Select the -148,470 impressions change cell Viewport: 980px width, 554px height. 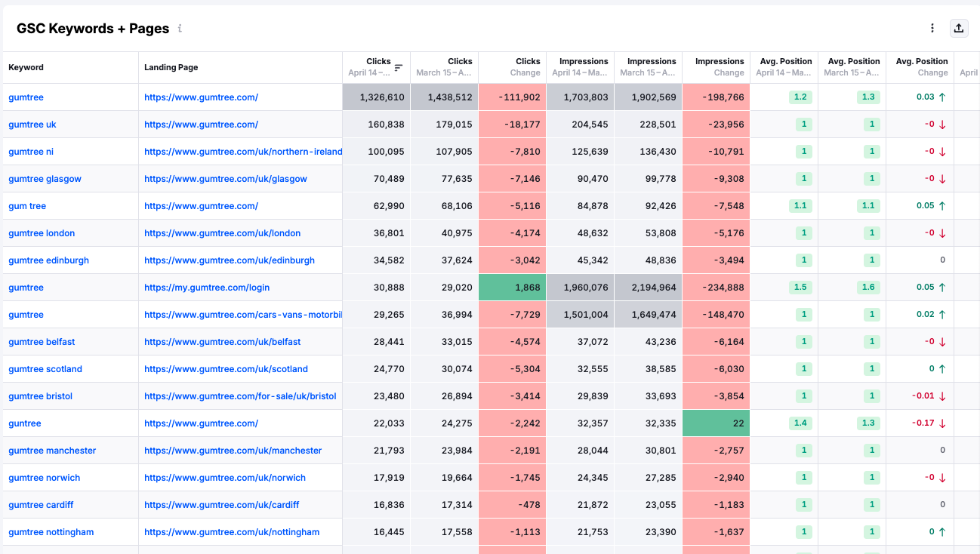pos(717,315)
